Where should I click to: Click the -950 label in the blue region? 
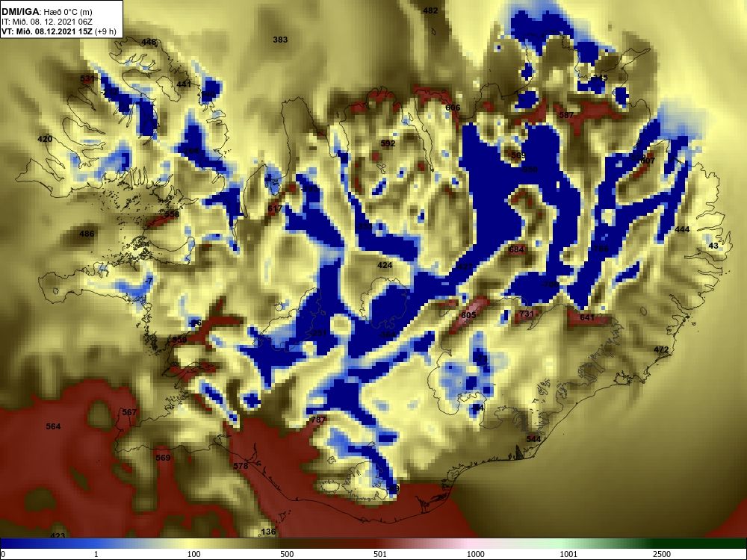tap(528, 170)
